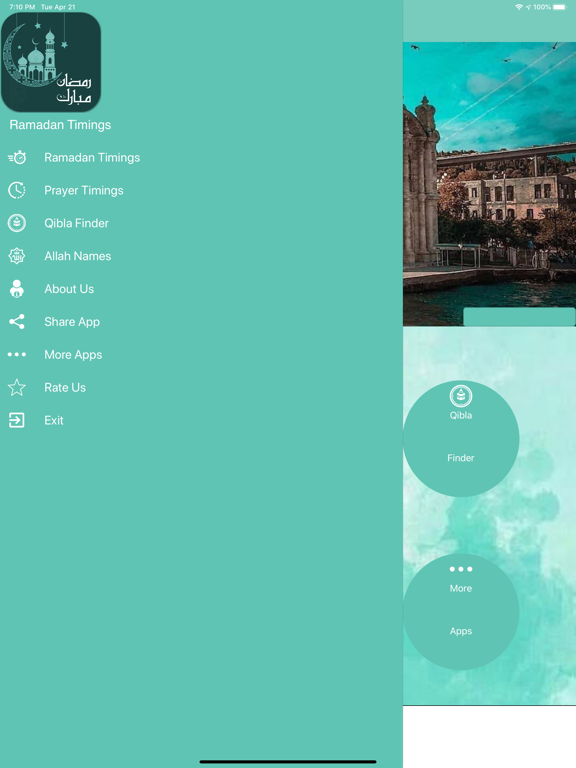Tap the Wi-Fi icon in status bar
Screen dimensions: 576x768
(519, 7)
